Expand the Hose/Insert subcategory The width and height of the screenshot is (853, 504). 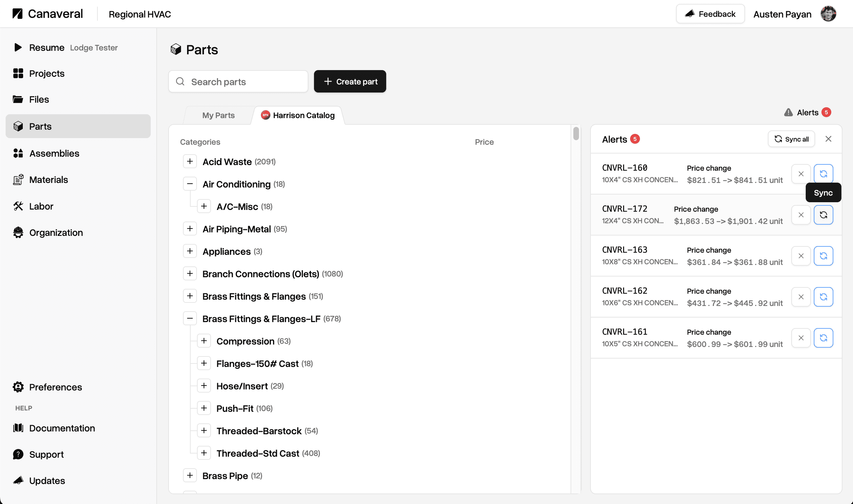[x=204, y=386]
